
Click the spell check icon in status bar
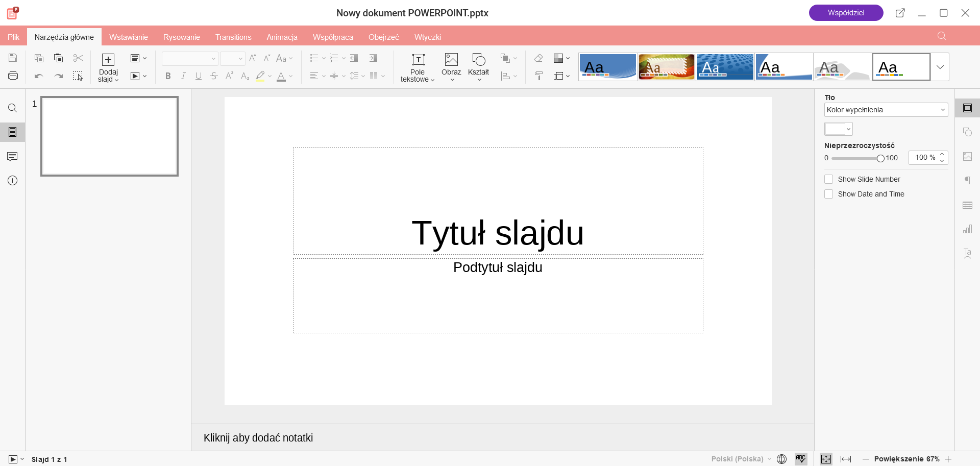tap(801, 459)
